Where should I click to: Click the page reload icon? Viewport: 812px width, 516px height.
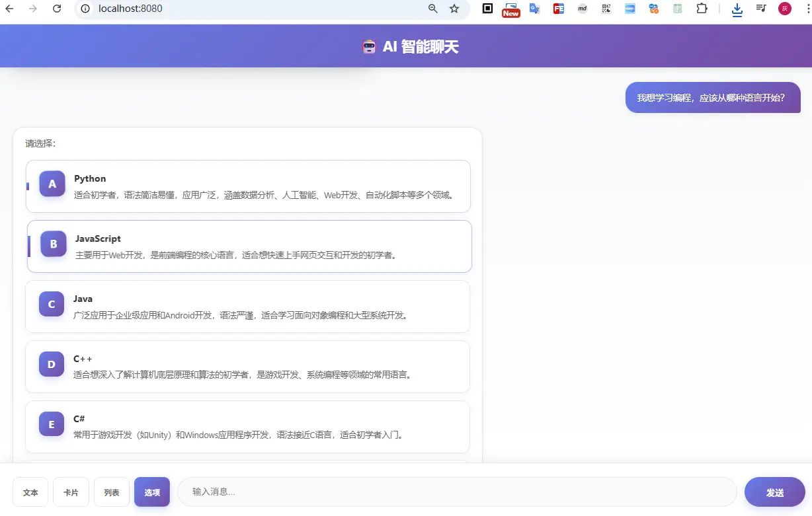coord(57,9)
